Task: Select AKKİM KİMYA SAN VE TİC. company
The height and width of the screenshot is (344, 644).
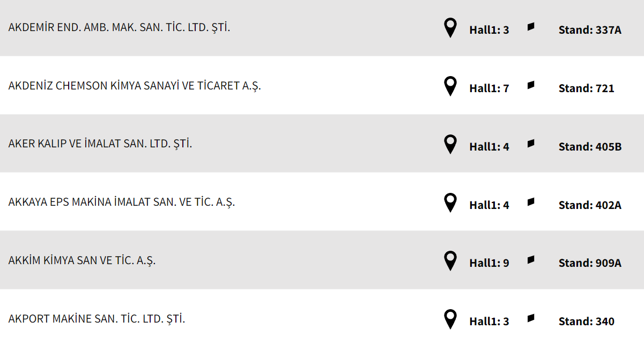Action: point(82,261)
